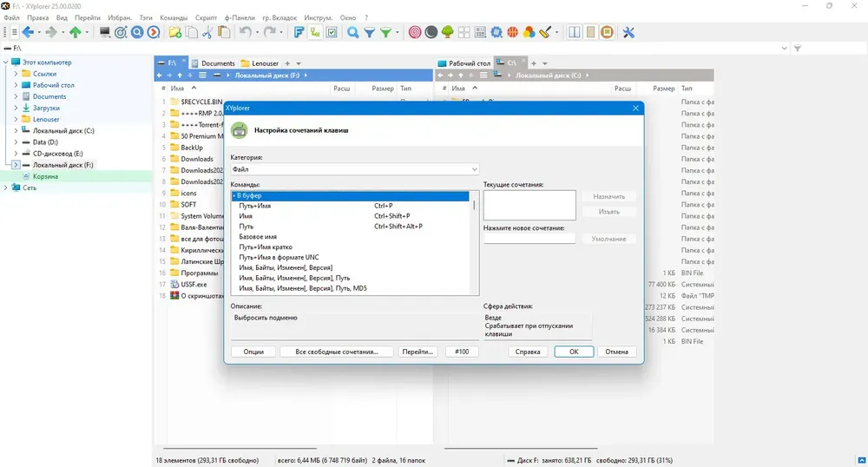This screenshot has height=467, width=868.
Task: Expand the Data (D:) tree node
Action: click(16, 142)
